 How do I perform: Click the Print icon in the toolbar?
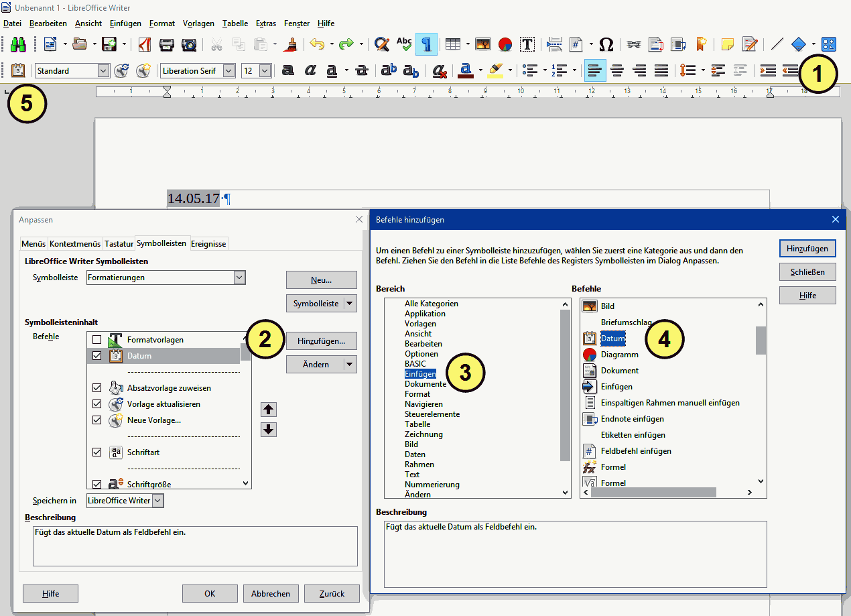click(167, 44)
